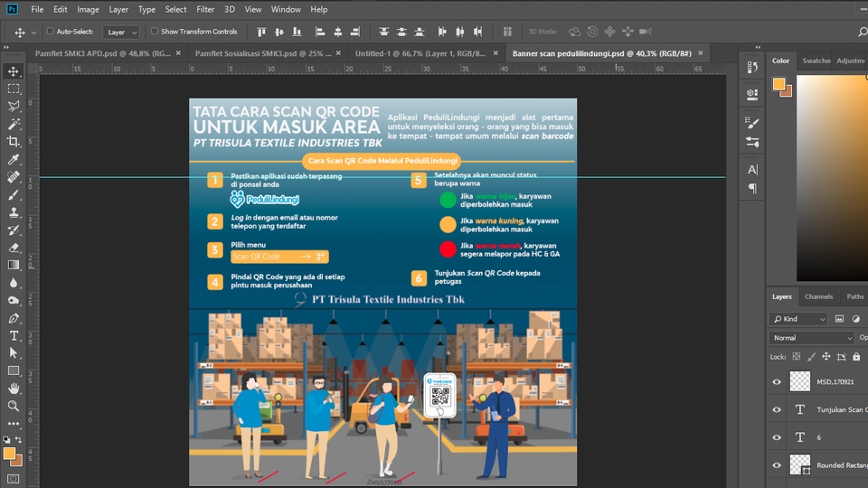
Task: Collapse the right panels double arrow
Action: [758, 48]
